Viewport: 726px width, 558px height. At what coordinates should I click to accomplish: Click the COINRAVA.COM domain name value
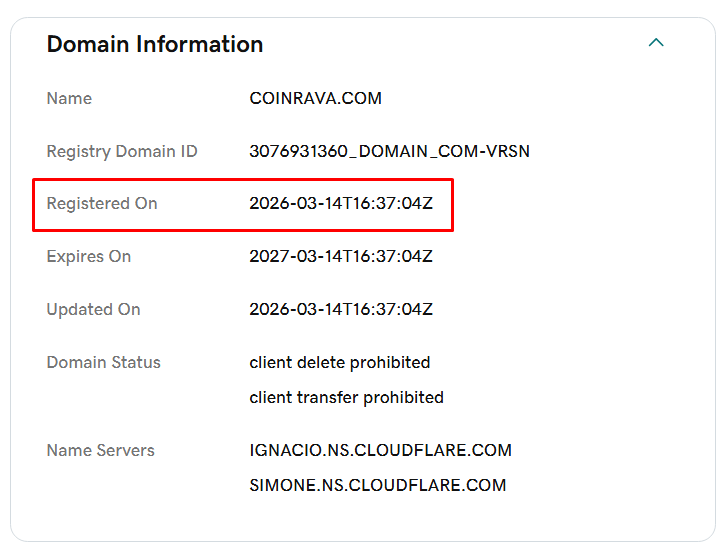click(x=315, y=98)
